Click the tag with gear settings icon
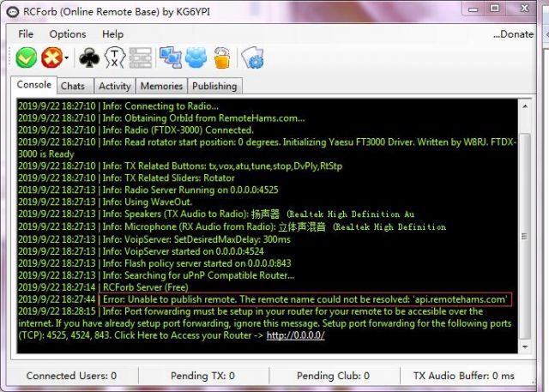The width and height of the screenshot is (549, 392). [253, 57]
